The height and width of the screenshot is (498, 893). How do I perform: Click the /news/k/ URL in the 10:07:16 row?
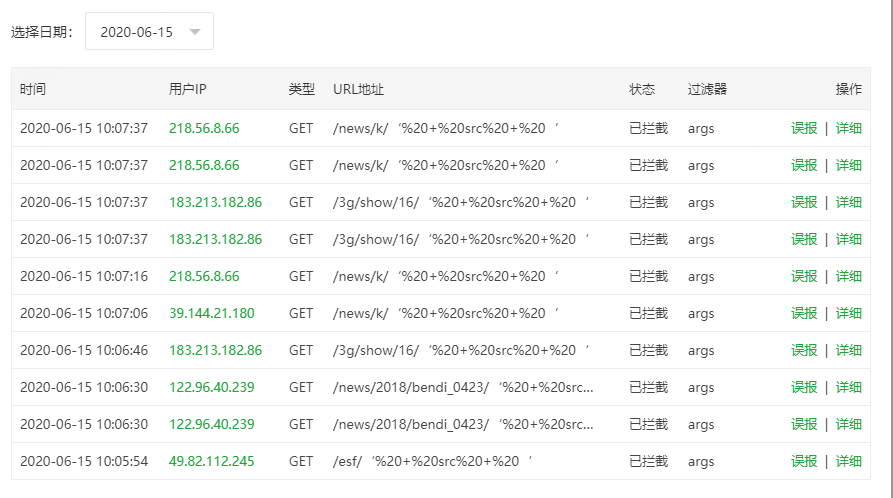(x=445, y=276)
